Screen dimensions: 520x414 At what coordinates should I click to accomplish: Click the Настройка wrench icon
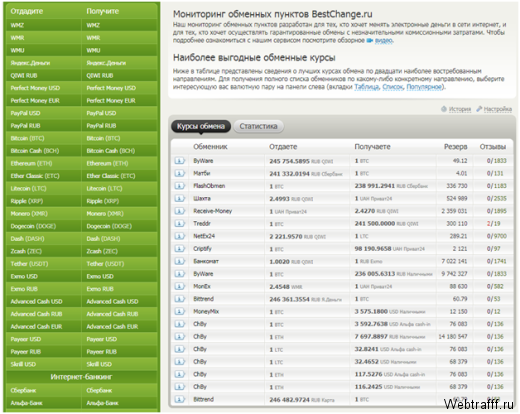[479, 109]
